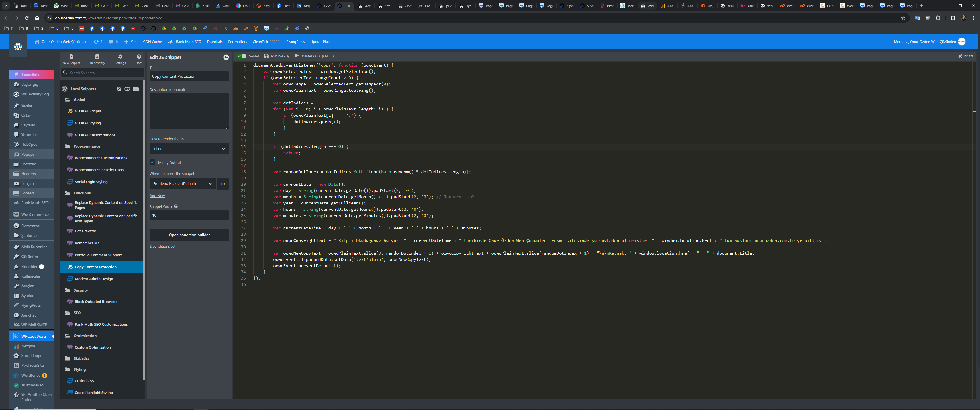Focus the Search Snippets field
This screenshot has height=410, width=980.
[102, 73]
